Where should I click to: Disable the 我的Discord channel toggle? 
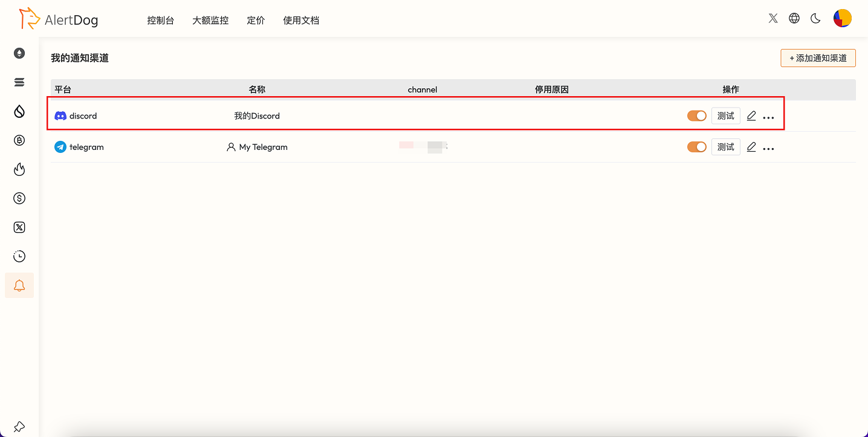pos(696,115)
